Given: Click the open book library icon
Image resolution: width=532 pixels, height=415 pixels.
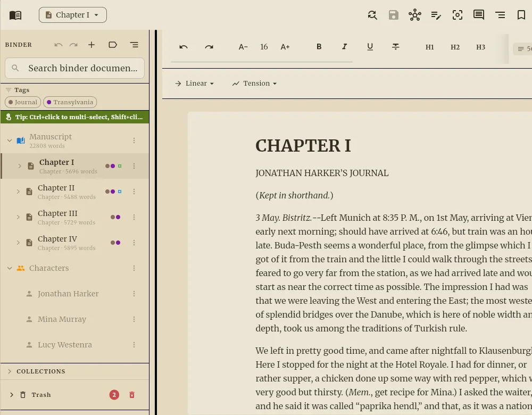Looking at the screenshot, I should [15, 15].
